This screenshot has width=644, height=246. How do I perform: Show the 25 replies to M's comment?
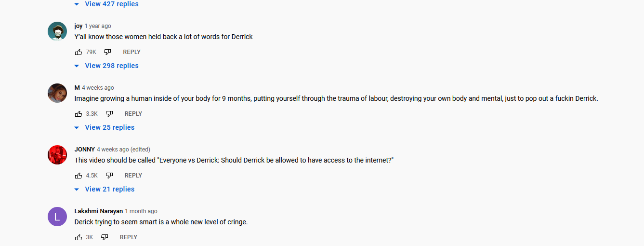(105, 127)
